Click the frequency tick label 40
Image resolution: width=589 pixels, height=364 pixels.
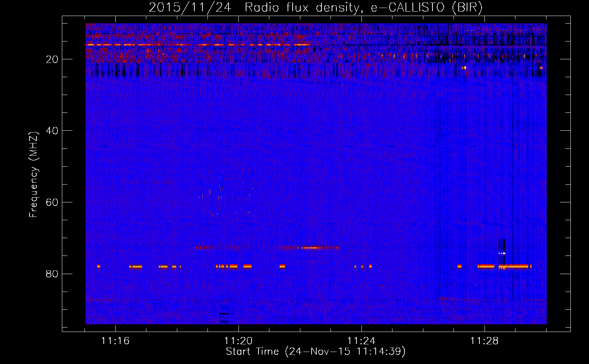click(52, 131)
